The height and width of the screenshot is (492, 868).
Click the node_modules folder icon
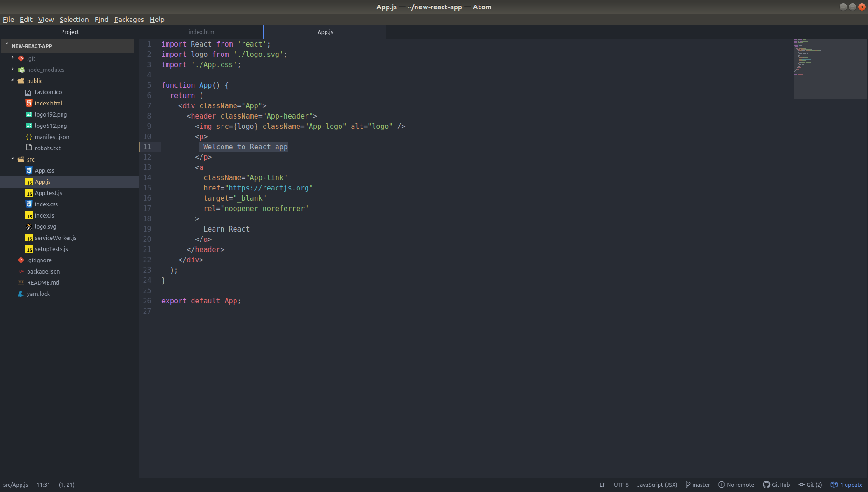point(21,70)
